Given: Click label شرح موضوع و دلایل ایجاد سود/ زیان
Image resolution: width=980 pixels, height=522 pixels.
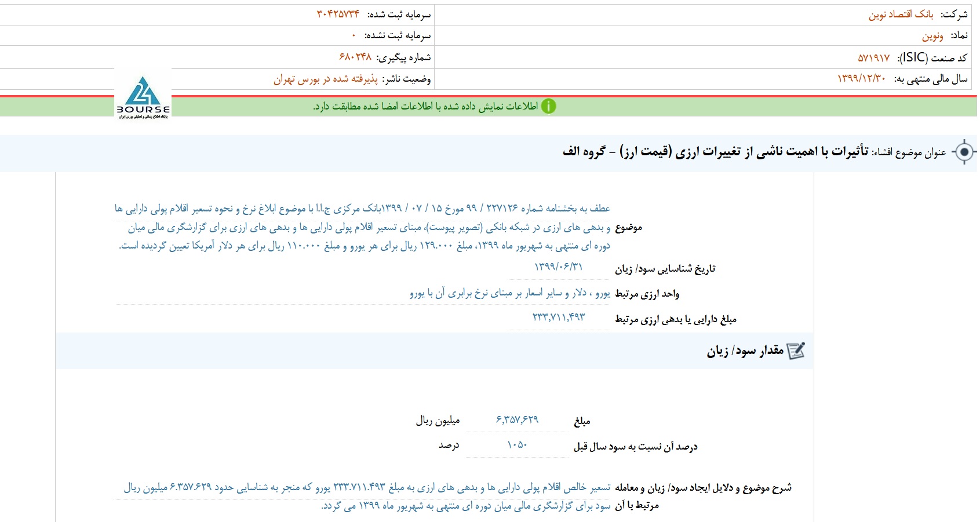Looking at the screenshot, I should (703, 497).
